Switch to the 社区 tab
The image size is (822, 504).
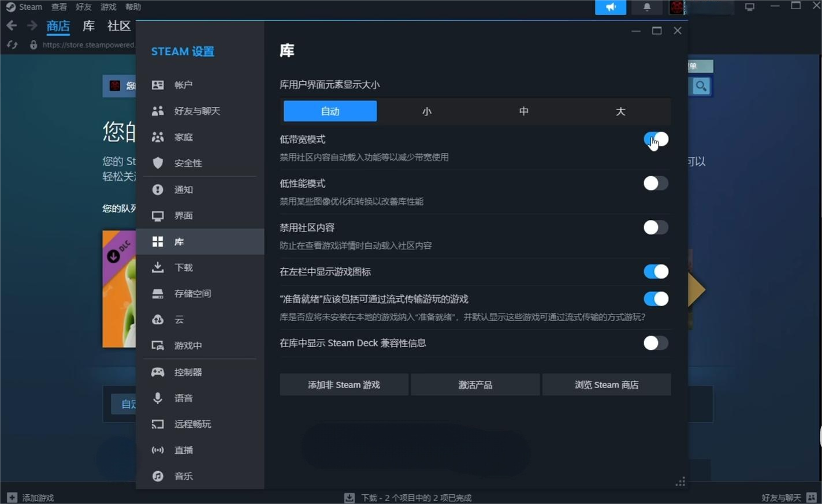pos(118,26)
